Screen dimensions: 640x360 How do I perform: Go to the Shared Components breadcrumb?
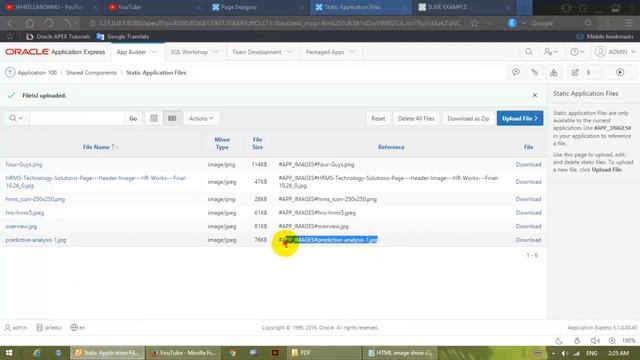click(x=91, y=73)
